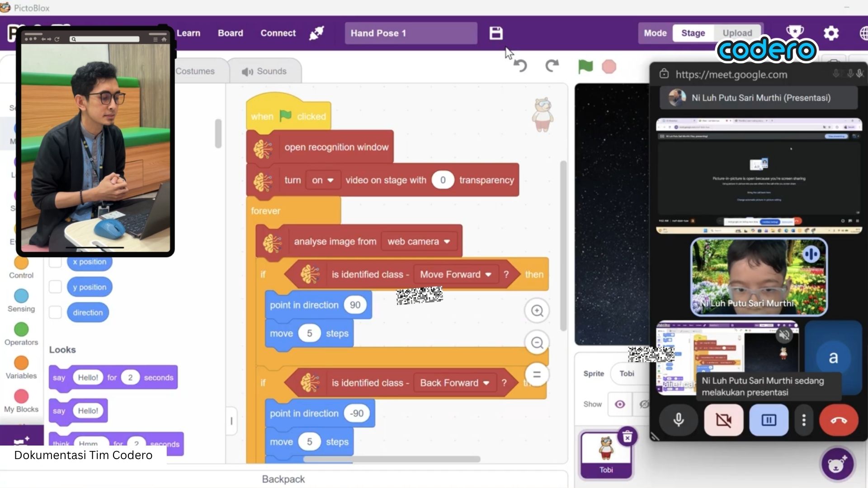Image resolution: width=868 pixels, height=488 pixels.
Task: Turn off the camera in Google Meet
Action: pos(724,420)
